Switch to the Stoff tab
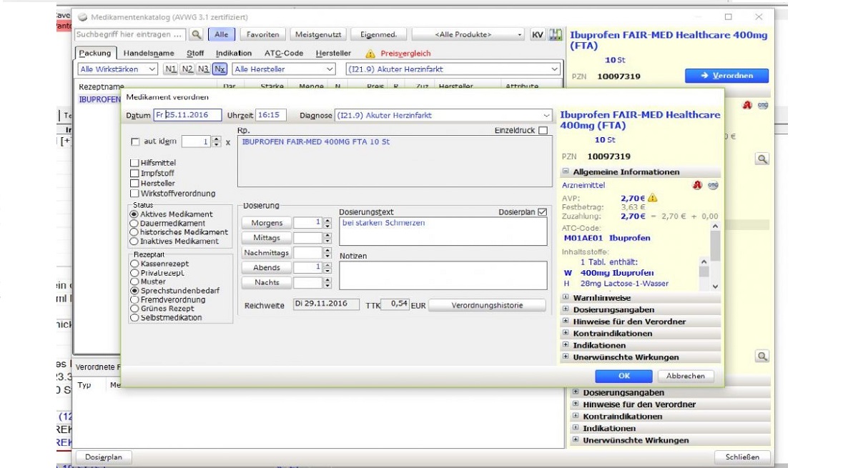 click(195, 54)
